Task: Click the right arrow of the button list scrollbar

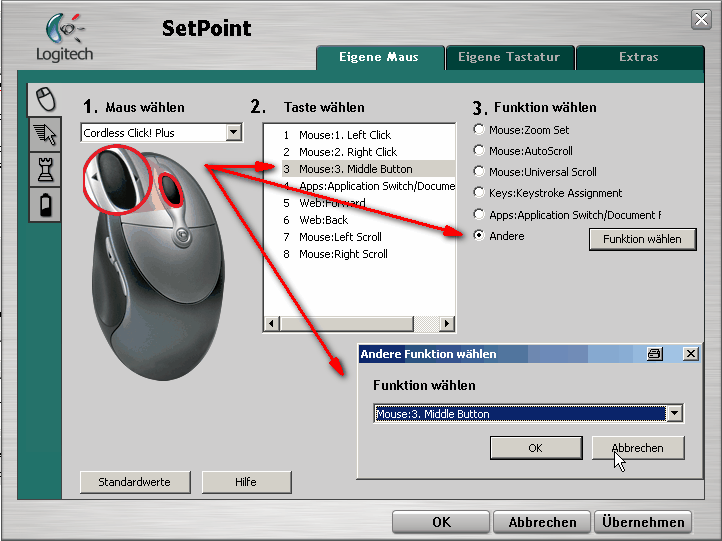Action: [x=446, y=324]
